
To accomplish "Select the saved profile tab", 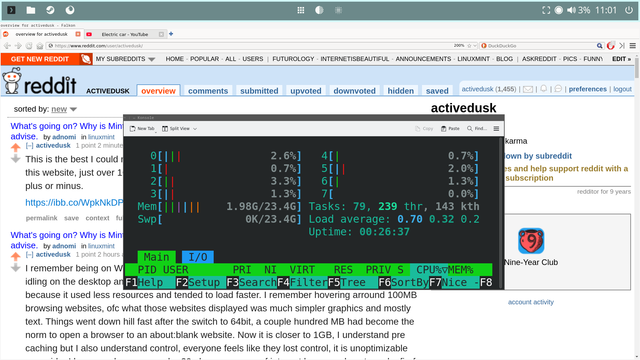I will [437, 91].
